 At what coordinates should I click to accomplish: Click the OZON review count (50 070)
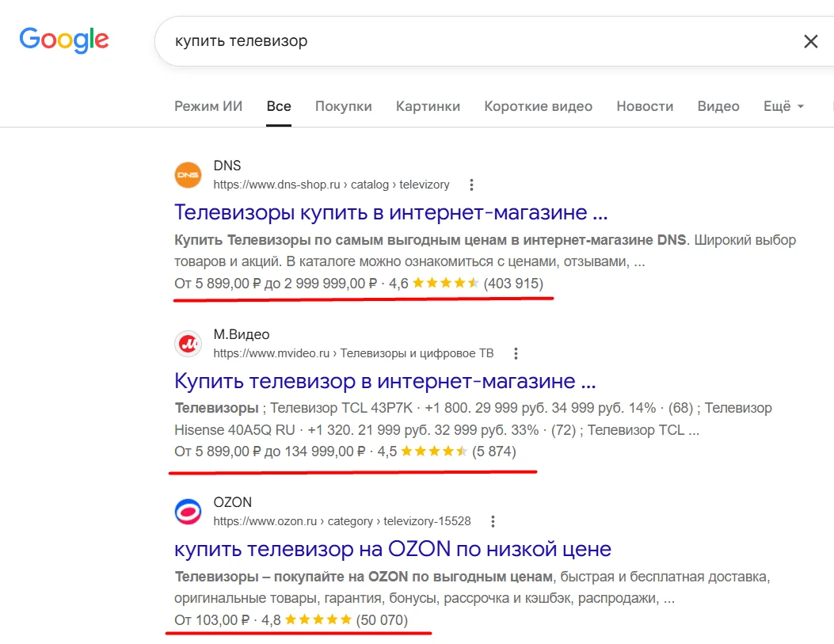[382, 620]
